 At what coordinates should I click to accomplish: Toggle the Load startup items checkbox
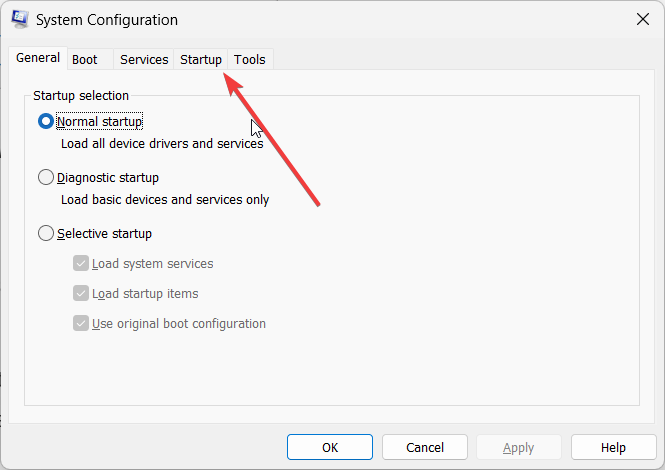tap(81, 294)
